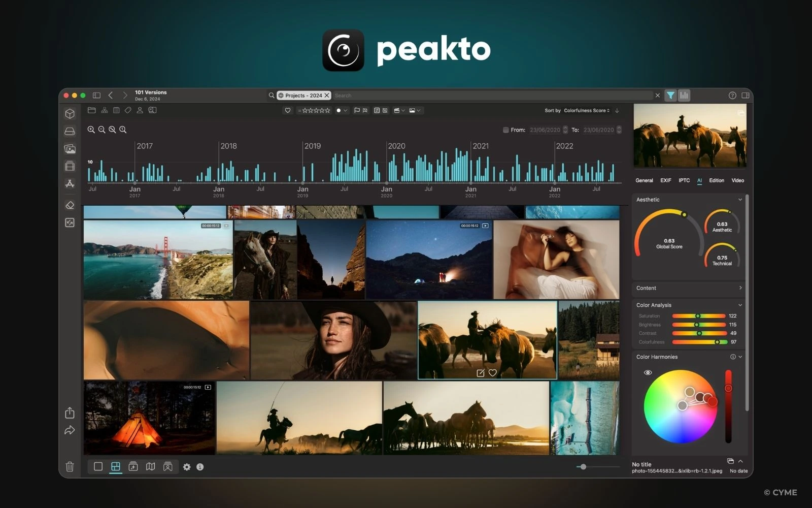Open the photos library icon in the sidebar

pos(70,148)
